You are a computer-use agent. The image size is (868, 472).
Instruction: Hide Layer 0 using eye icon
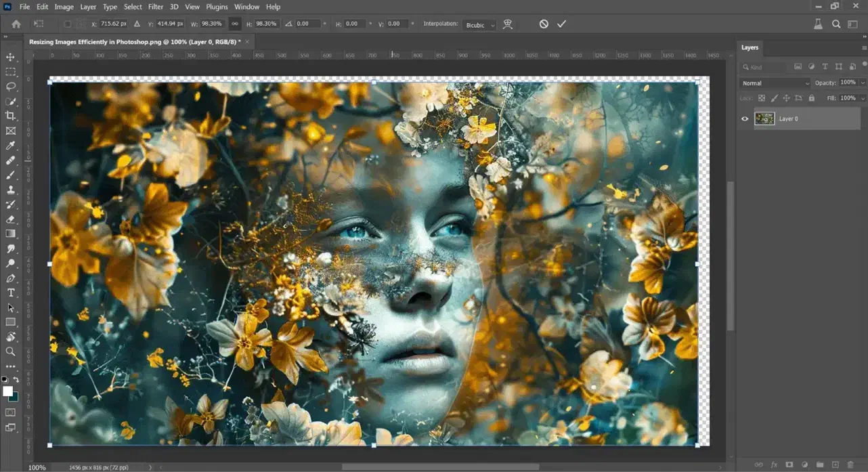pyautogui.click(x=745, y=119)
